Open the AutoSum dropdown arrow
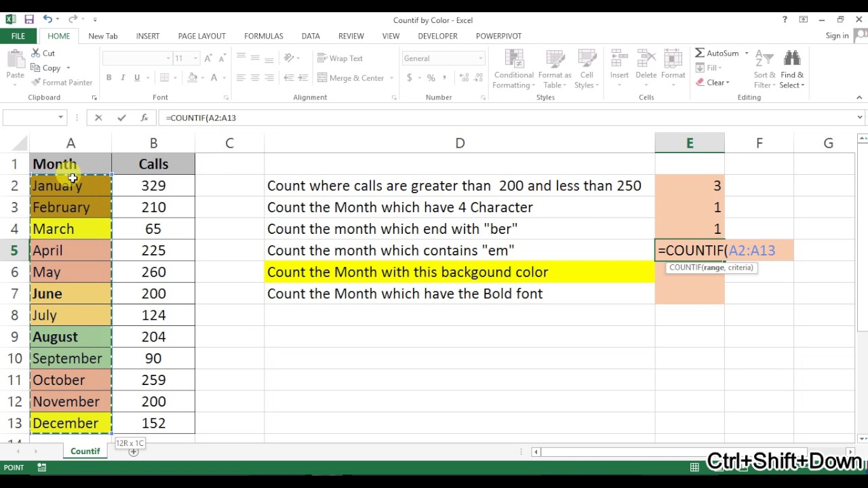 coord(747,53)
